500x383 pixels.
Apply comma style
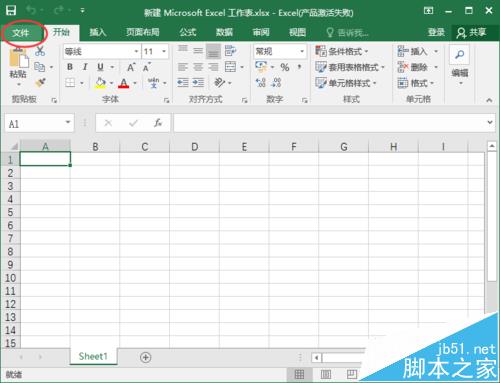(x=299, y=67)
